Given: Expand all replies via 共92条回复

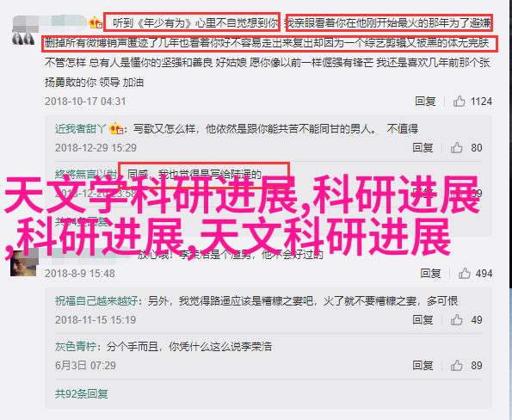Looking at the screenshot, I should [81, 394].
